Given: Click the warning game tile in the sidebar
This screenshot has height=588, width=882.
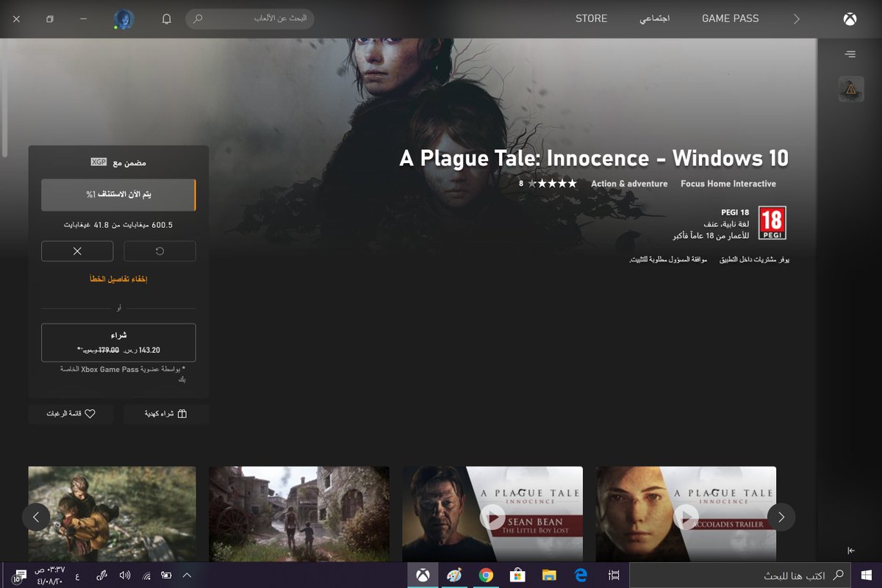Looking at the screenshot, I should pyautogui.click(x=850, y=89).
